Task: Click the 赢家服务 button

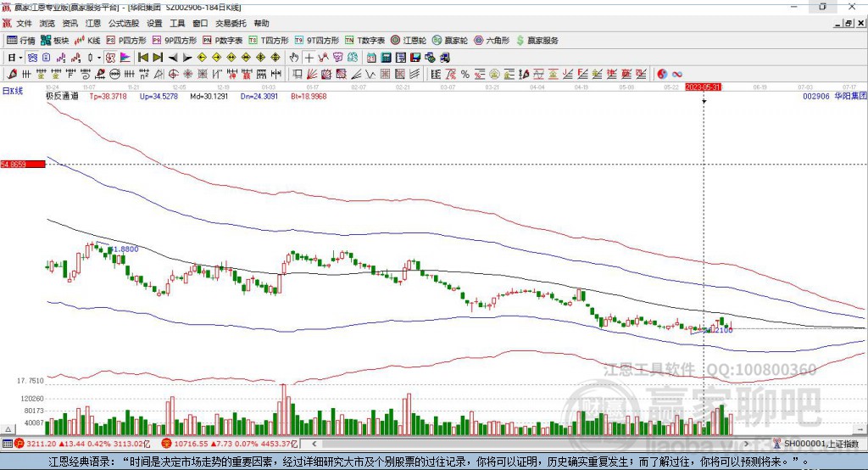Action: 537,40
